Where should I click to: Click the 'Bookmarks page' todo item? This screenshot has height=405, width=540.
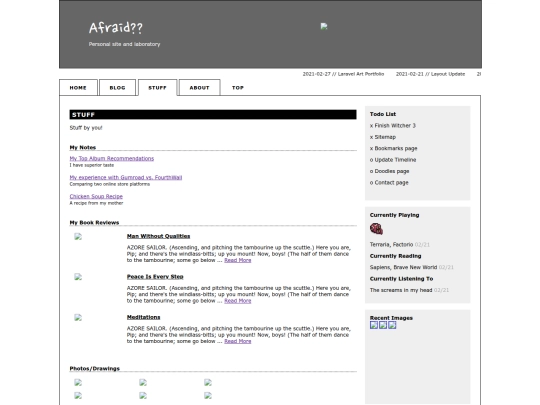coord(393,148)
